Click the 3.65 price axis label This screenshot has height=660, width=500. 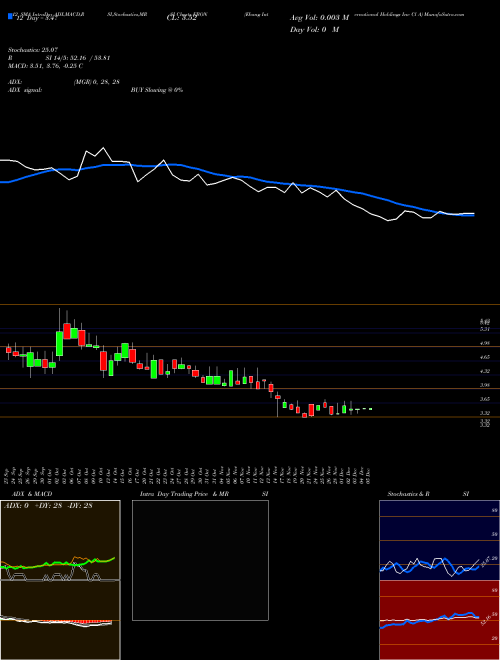[485, 399]
